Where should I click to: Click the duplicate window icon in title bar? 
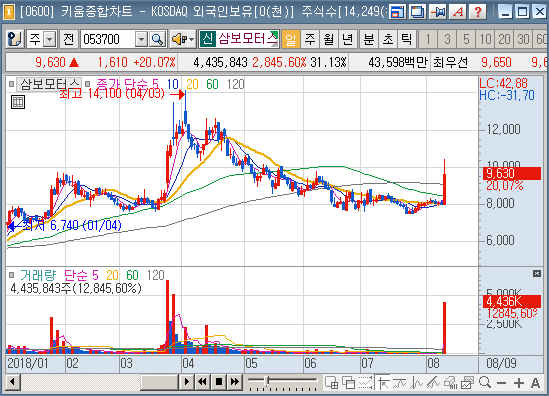pos(418,12)
